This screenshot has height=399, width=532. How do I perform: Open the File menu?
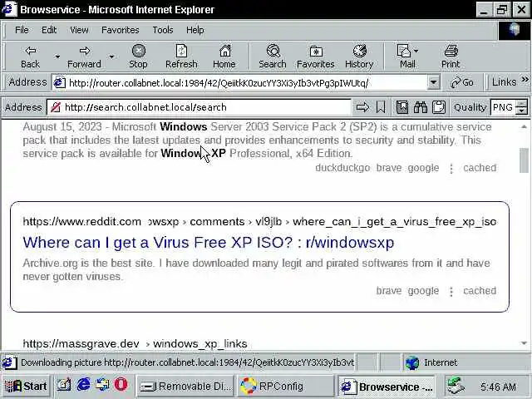tap(22, 30)
